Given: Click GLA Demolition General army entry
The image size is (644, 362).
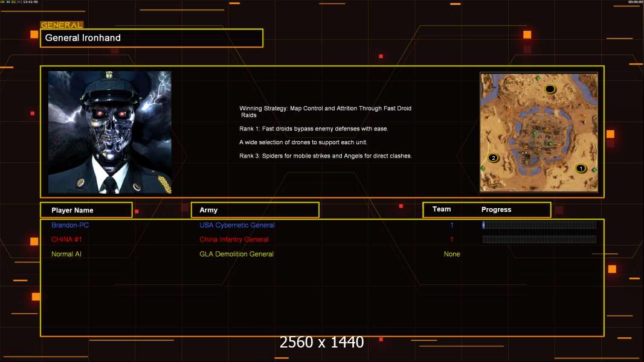Looking at the screenshot, I should 237,254.
